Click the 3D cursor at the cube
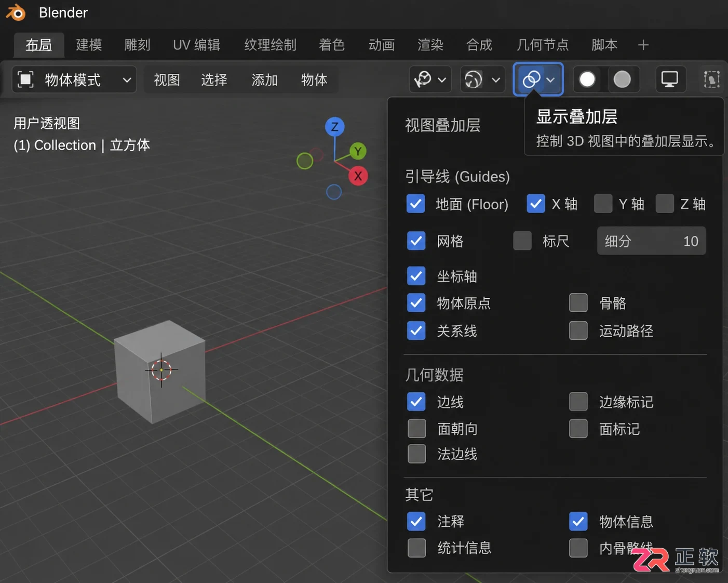Image resolution: width=728 pixels, height=583 pixels. pos(161,370)
